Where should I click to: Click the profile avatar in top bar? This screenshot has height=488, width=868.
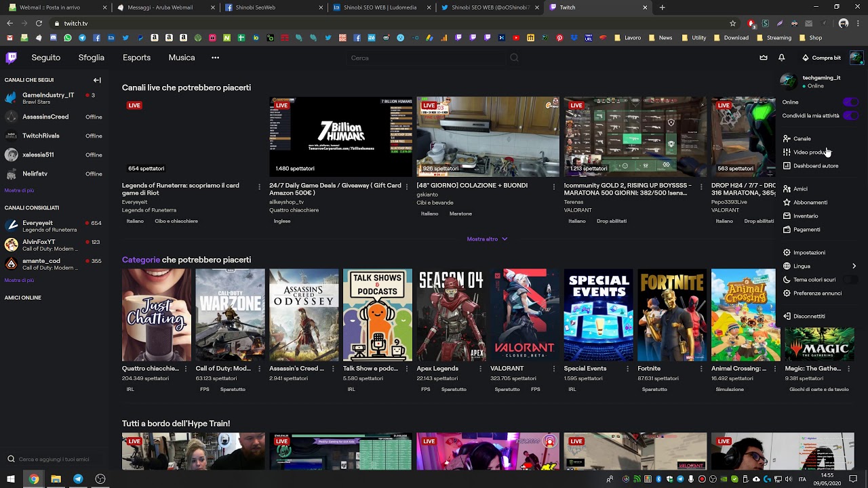tap(857, 58)
